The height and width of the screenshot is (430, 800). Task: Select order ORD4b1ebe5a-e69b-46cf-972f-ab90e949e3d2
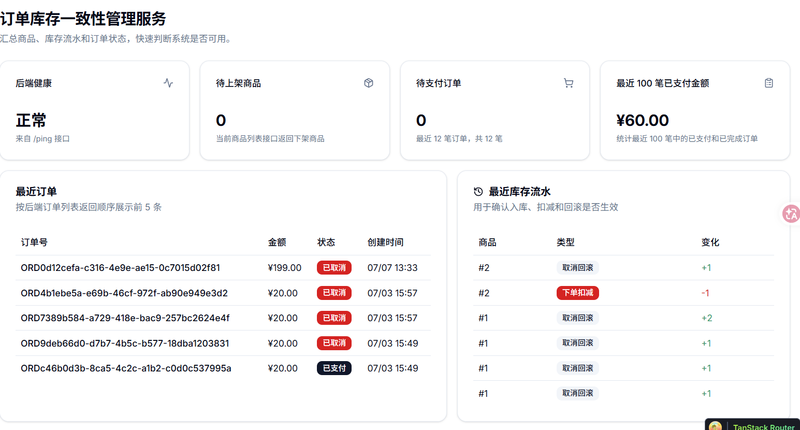[x=124, y=293]
